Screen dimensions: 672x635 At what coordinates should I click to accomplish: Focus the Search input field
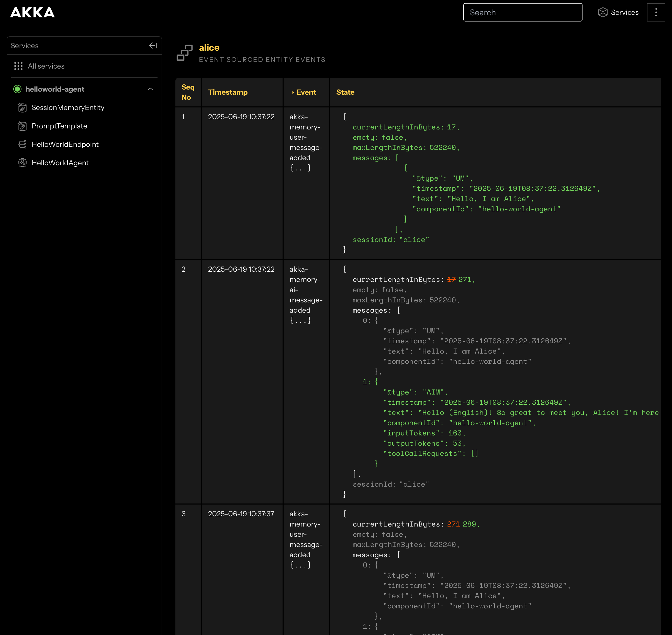(522, 13)
